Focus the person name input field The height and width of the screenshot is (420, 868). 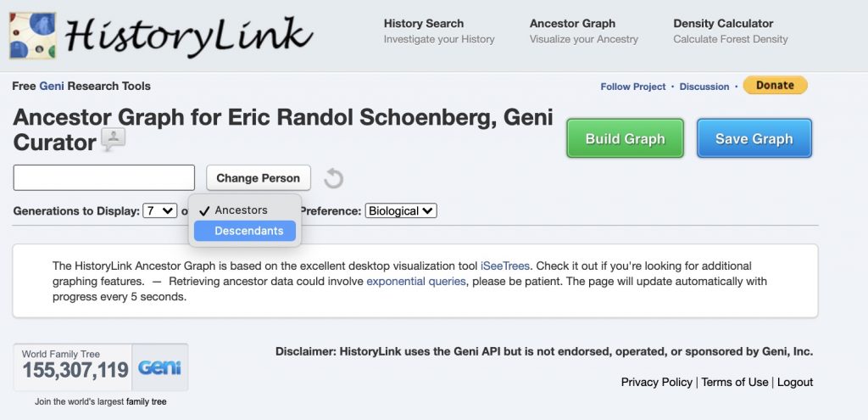104,178
